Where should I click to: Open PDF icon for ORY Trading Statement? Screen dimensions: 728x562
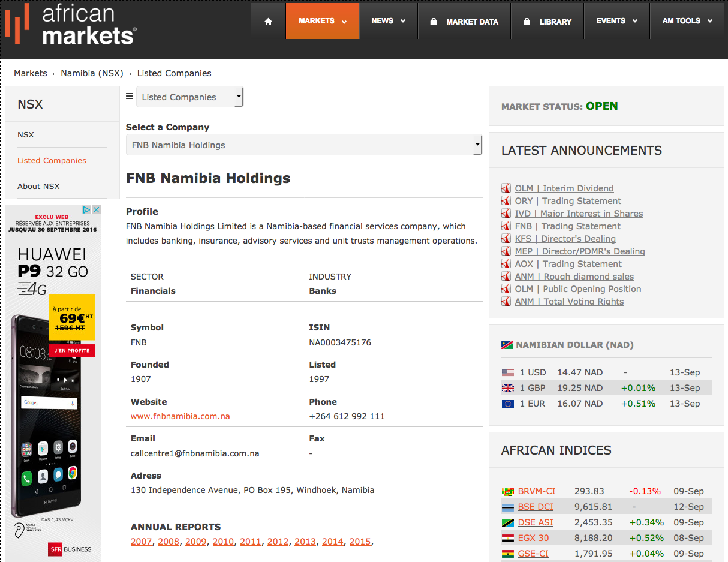[506, 201]
